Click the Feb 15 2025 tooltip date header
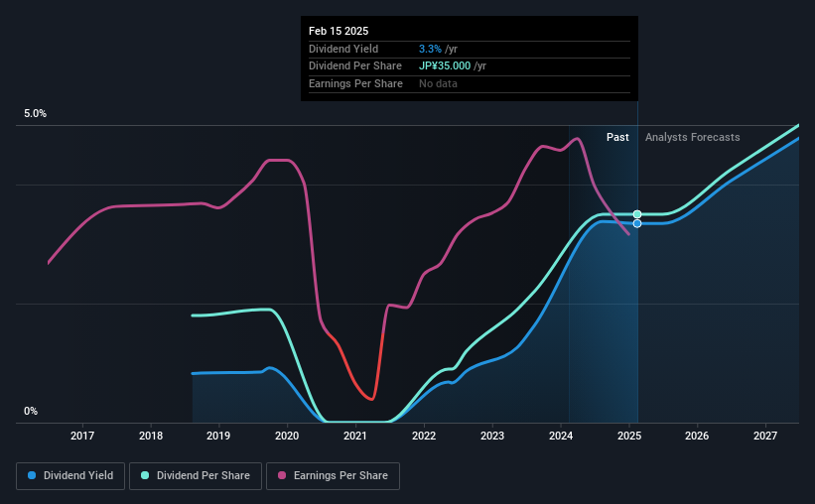 point(339,31)
